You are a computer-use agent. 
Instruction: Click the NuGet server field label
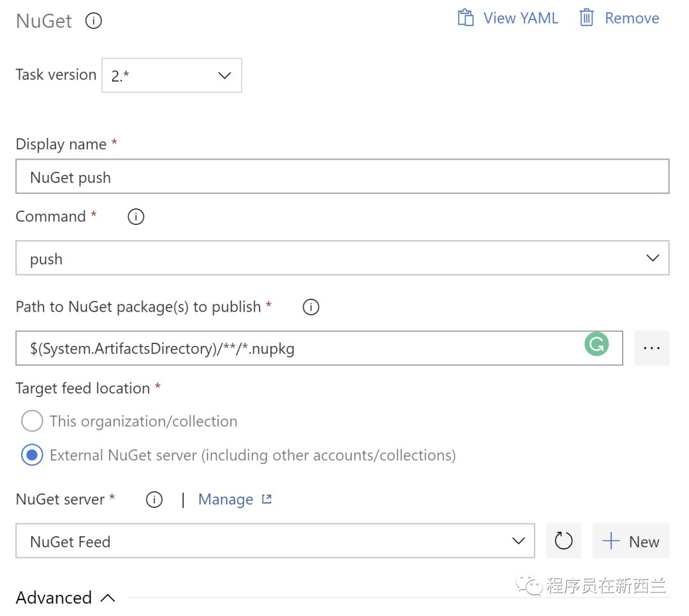click(60, 499)
